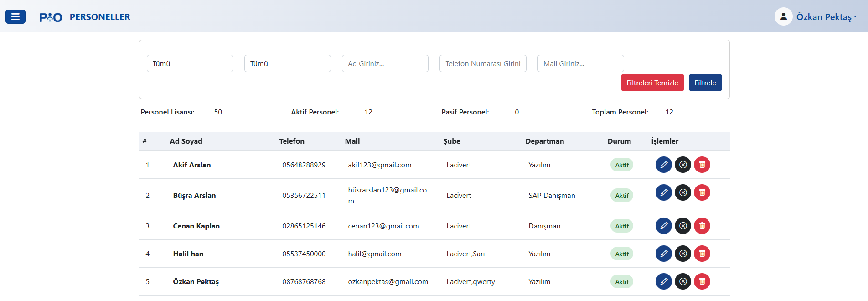The width and height of the screenshot is (868, 301).
Task: Delete Büşra Arslan's record
Action: (702, 192)
